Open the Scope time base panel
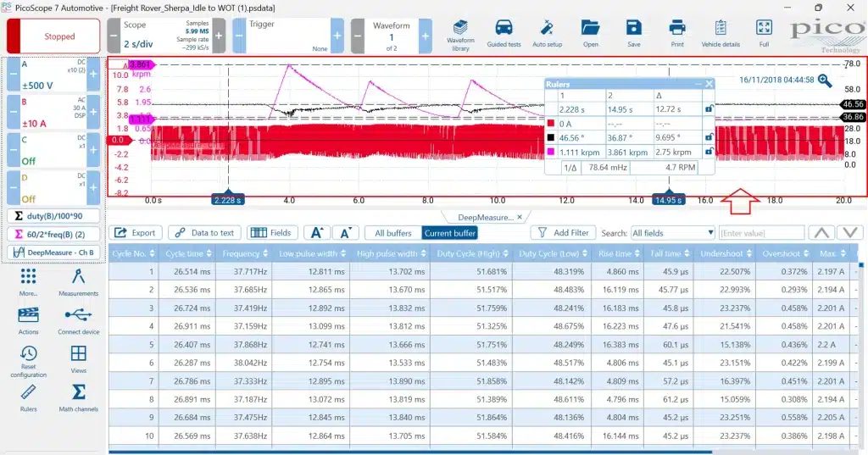Screen dimensions: 868x455 (x=166, y=36)
